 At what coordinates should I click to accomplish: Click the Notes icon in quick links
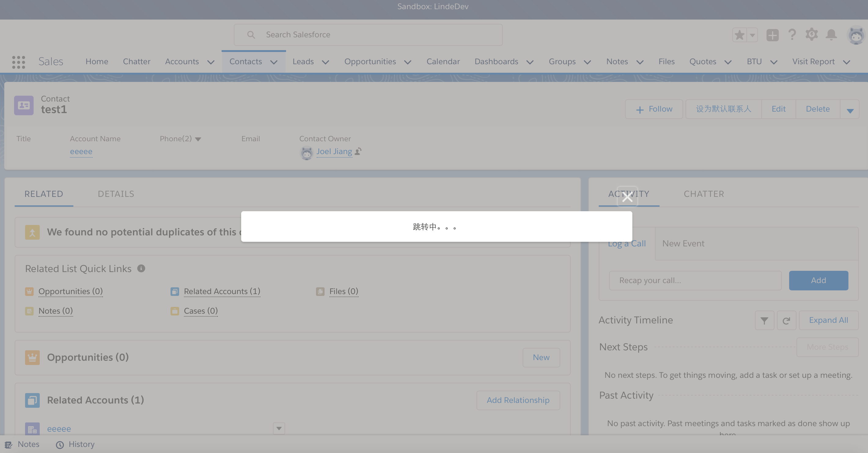click(x=29, y=311)
